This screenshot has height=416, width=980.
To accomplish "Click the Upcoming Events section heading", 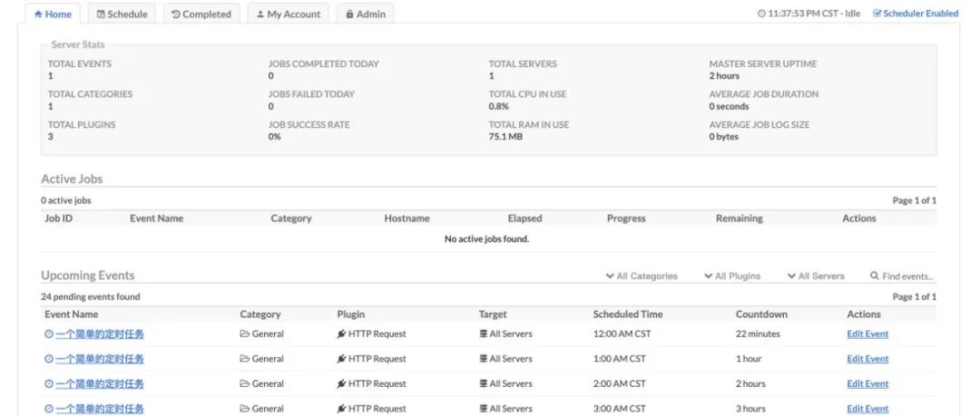I will (x=88, y=276).
